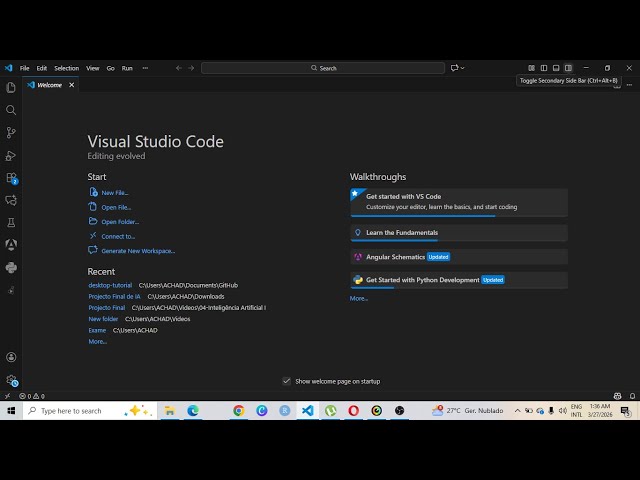Open the Python view in activity bar
This screenshot has height=480, width=640.
[11, 267]
